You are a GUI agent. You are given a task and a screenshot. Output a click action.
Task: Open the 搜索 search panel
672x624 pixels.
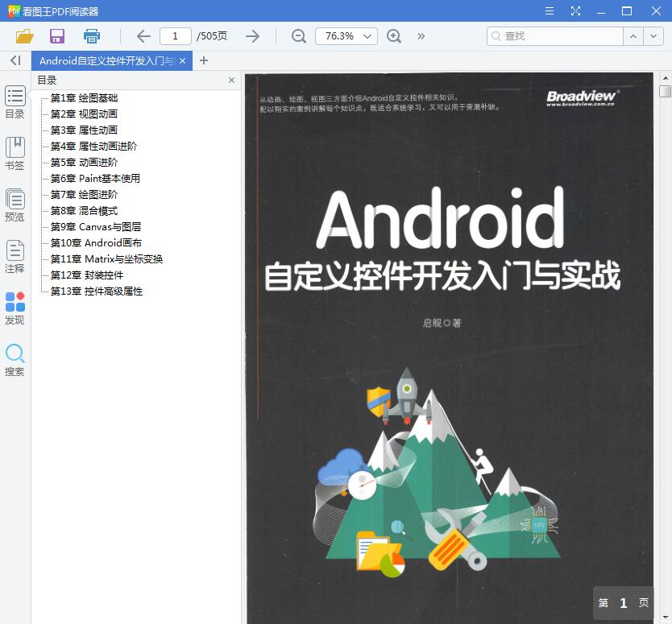point(15,360)
